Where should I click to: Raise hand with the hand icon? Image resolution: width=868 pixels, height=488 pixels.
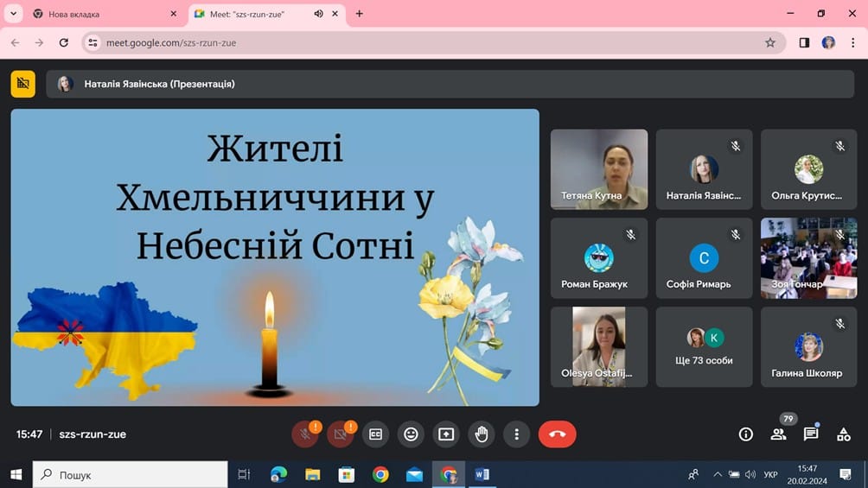482,434
